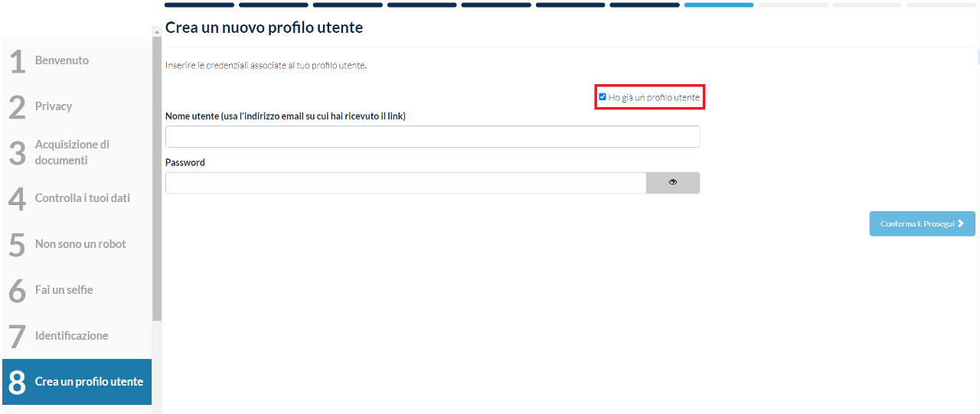
Task: Go to step 1 Benvenuto
Action: pos(61,60)
